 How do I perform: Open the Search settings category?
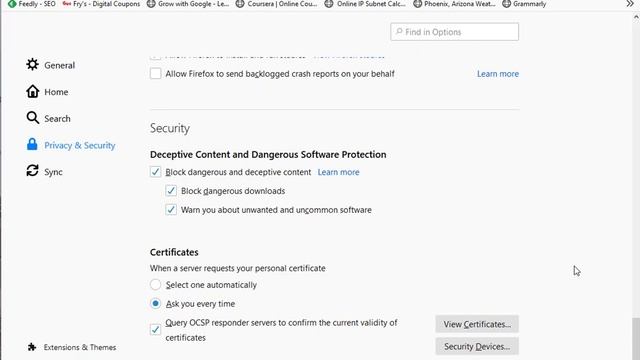pyautogui.click(x=57, y=118)
